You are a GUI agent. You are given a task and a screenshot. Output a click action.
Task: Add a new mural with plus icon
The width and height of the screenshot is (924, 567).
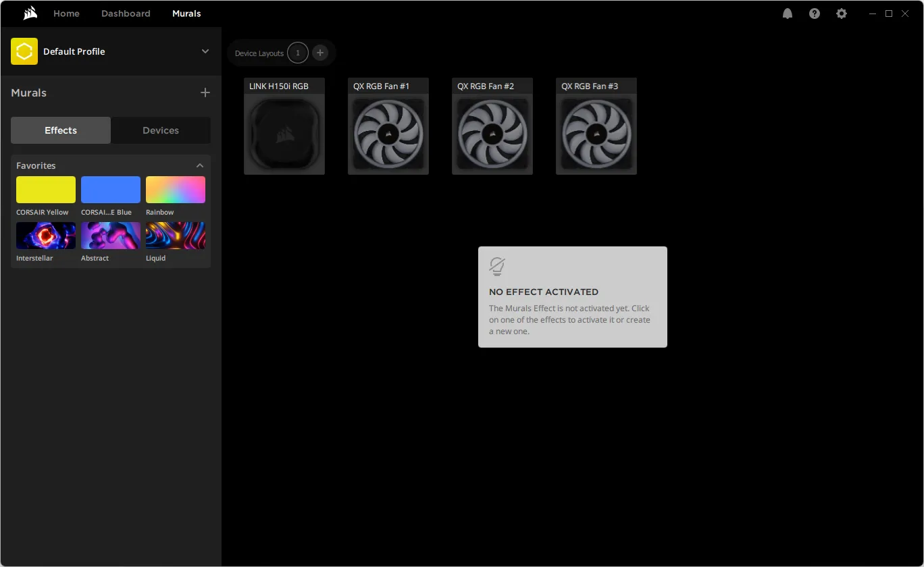[x=205, y=92]
